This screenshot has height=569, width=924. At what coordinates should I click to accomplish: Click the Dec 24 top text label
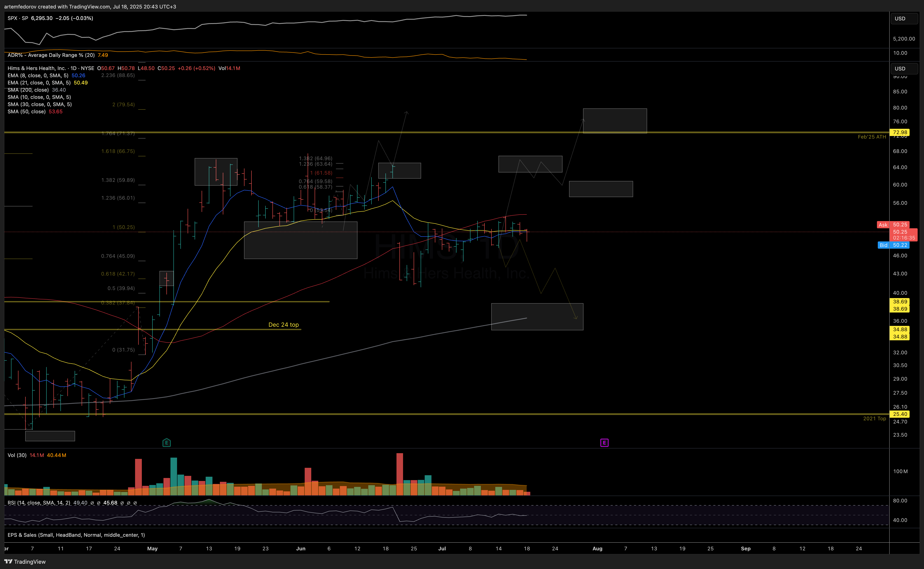coord(283,325)
